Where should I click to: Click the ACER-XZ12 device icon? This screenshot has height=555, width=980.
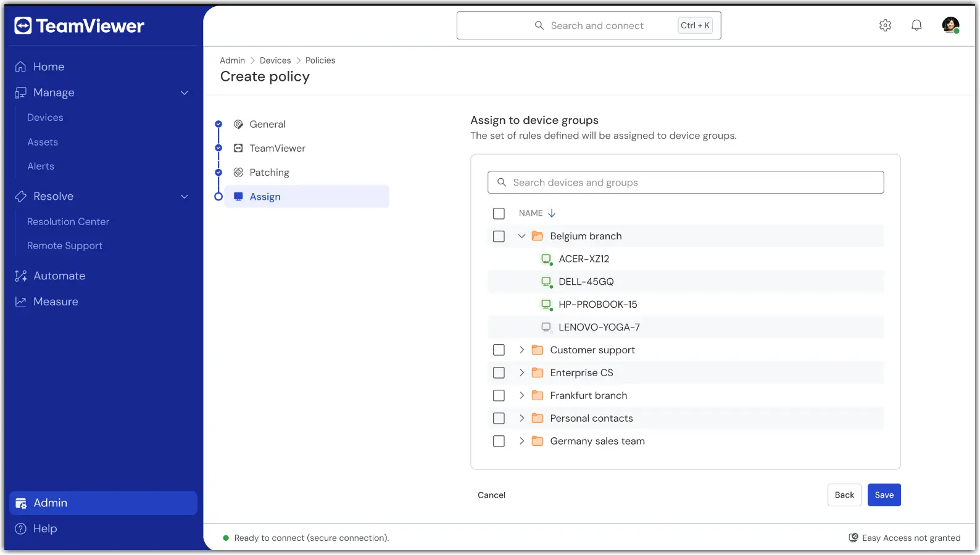coord(546,259)
